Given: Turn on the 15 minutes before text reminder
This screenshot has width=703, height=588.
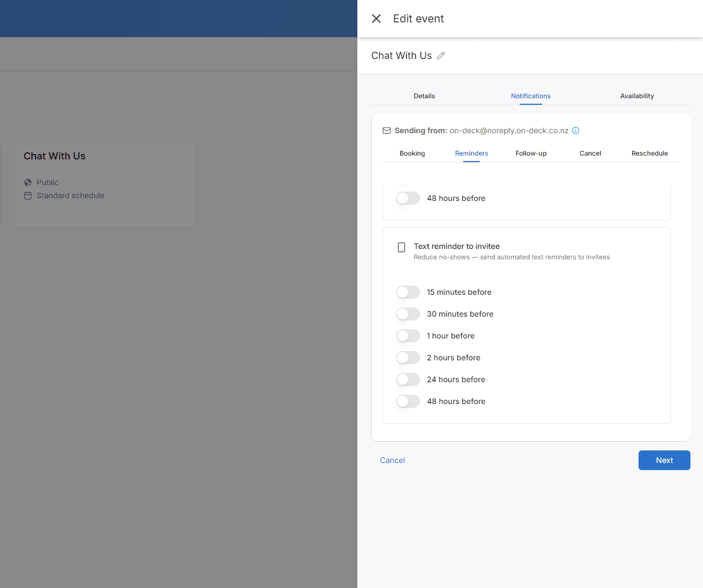Looking at the screenshot, I should pyautogui.click(x=407, y=292).
